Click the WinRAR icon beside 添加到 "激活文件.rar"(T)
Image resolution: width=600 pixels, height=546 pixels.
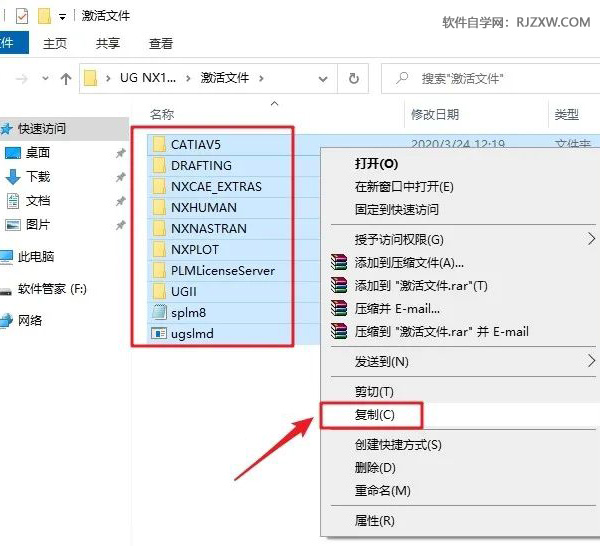[339, 285]
